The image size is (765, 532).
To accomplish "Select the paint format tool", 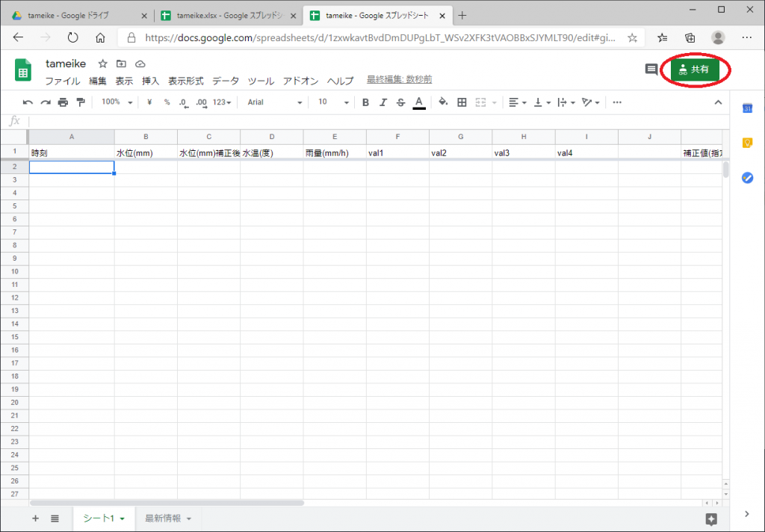I will [x=81, y=102].
